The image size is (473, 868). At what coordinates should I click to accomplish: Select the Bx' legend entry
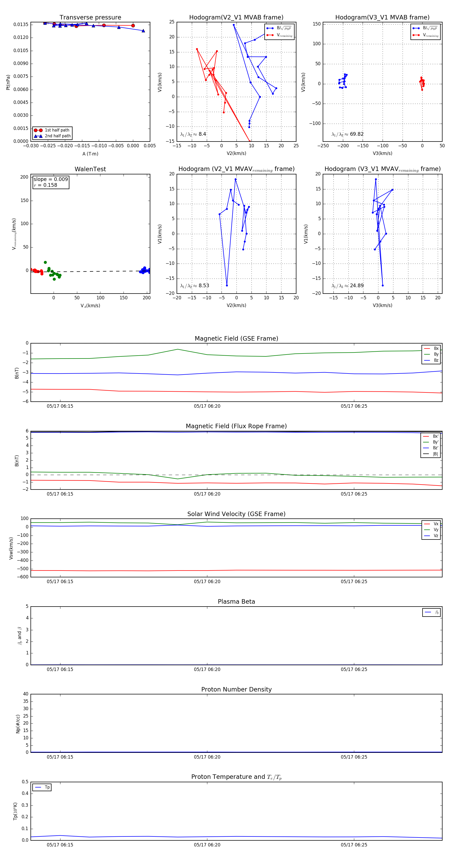click(x=431, y=436)
